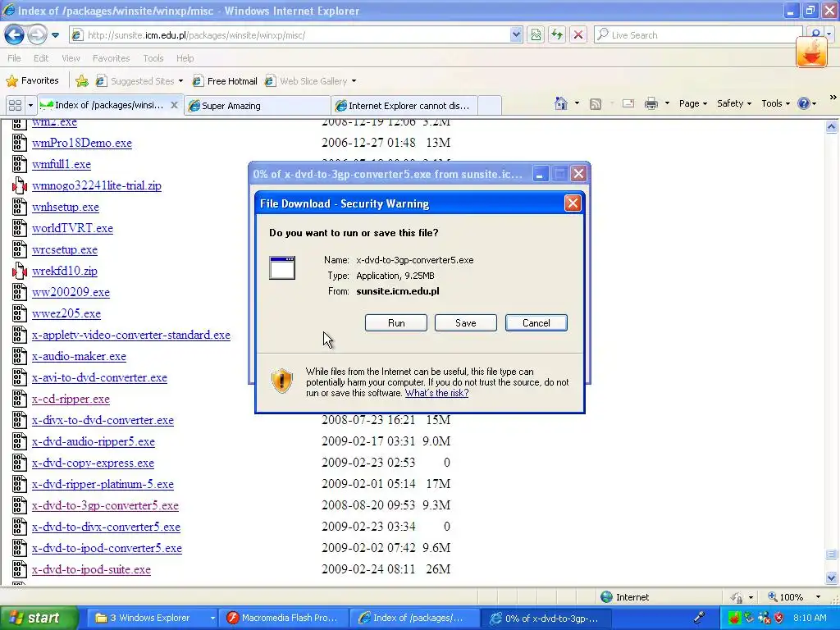Viewport: 840px width, 630px height.
Task: Switch to Internet Explorer cannot display tab
Action: coord(404,106)
